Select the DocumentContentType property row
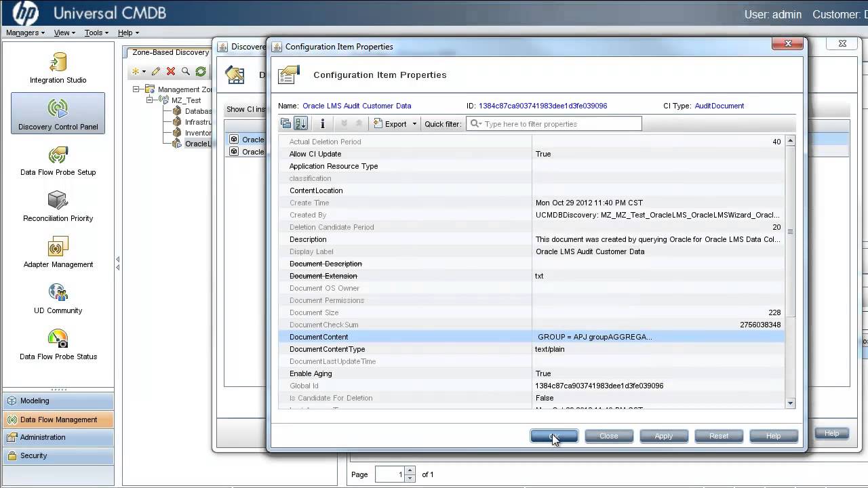The image size is (868, 488). [531, 349]
